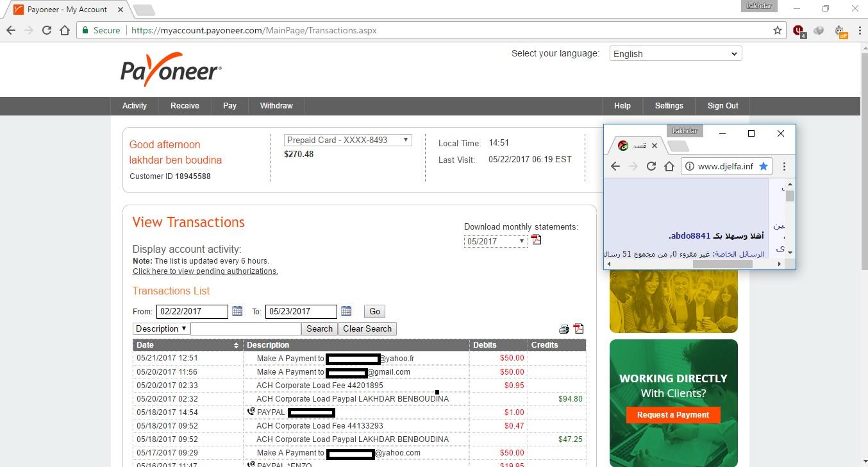This screenshot has width=868, height=467.
Task: Open the Prepaid Card XXXX-8493 dropdown
Action: pyautogui.click(x=347, y=140)
